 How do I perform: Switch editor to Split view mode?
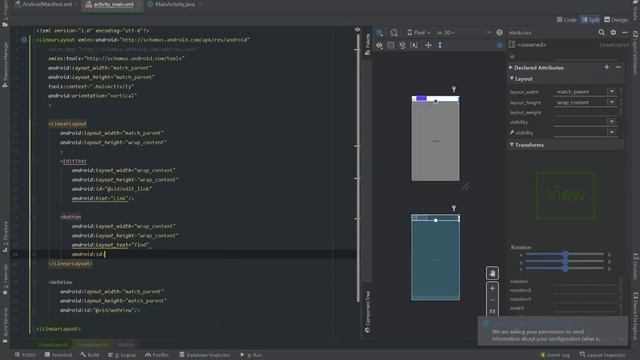pos(590,20)
